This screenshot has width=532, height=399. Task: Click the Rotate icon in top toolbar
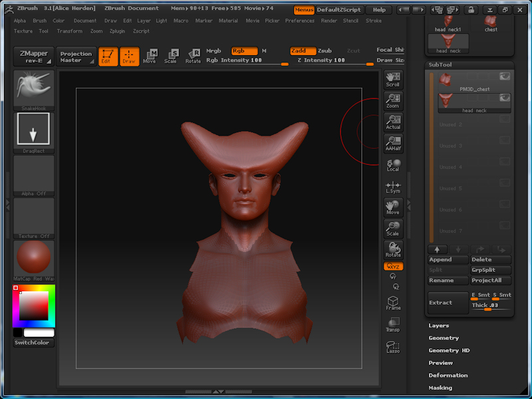click(x=193, y=56)
